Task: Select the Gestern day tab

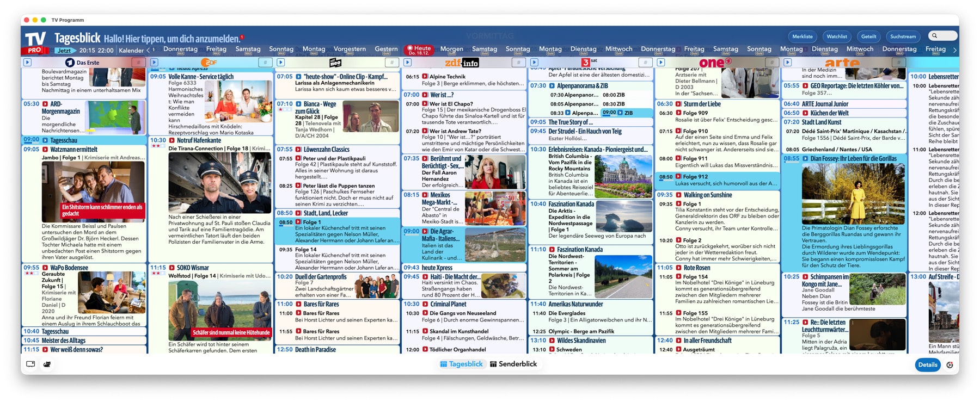Action: [386, 49]
